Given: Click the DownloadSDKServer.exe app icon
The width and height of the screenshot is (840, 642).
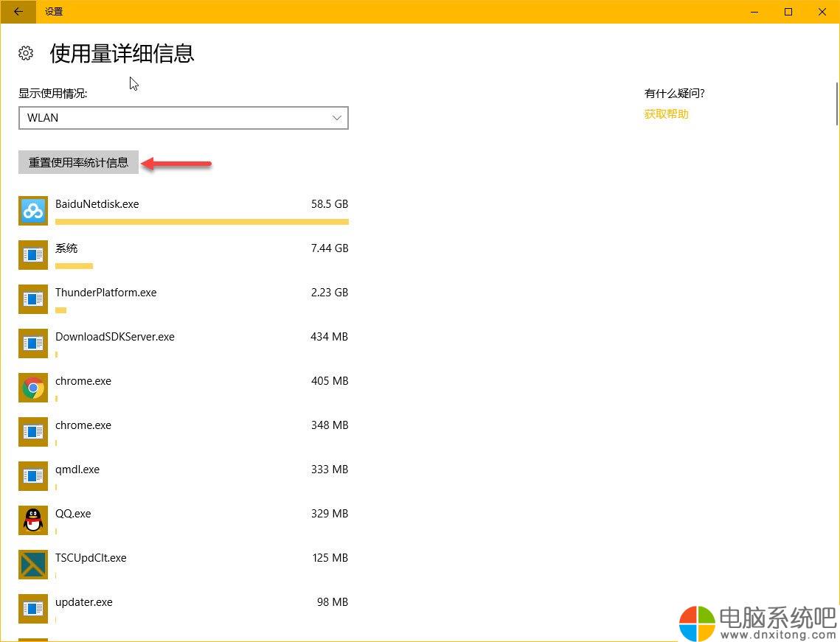Looking at the screenshot, I should (33, 343).
